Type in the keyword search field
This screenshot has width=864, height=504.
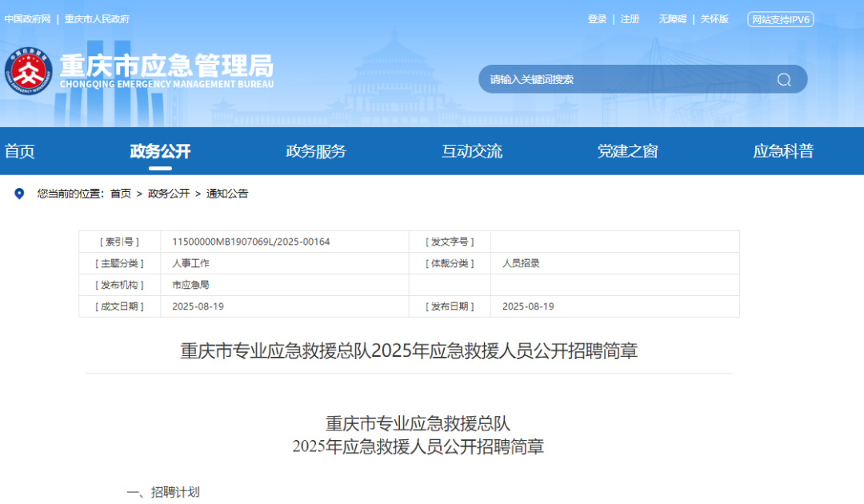point(624,79)
